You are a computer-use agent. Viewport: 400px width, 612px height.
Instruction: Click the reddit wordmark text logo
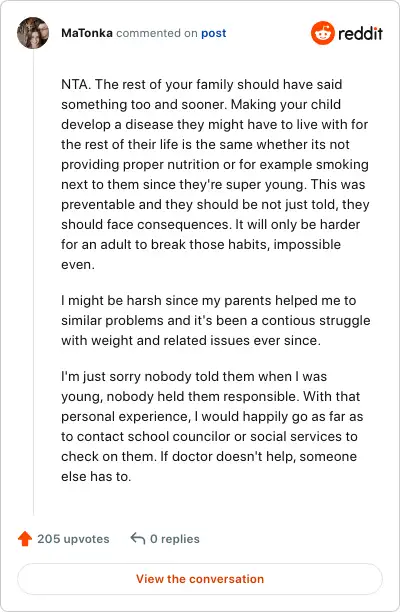tap(360, 34)
